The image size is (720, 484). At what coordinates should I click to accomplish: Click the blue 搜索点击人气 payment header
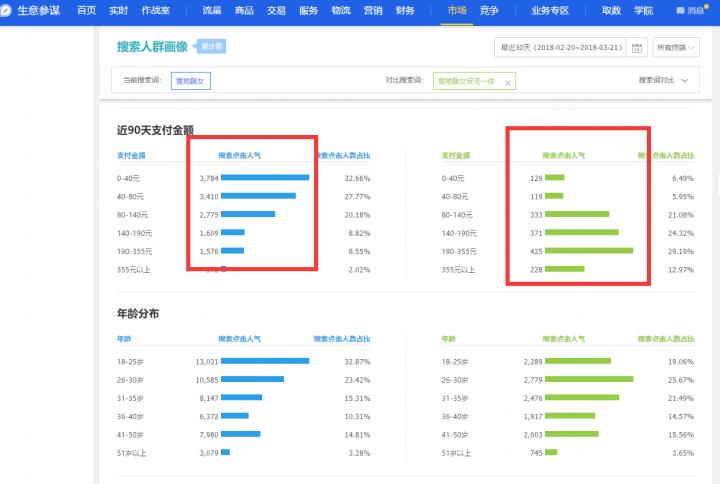(239, 155)
